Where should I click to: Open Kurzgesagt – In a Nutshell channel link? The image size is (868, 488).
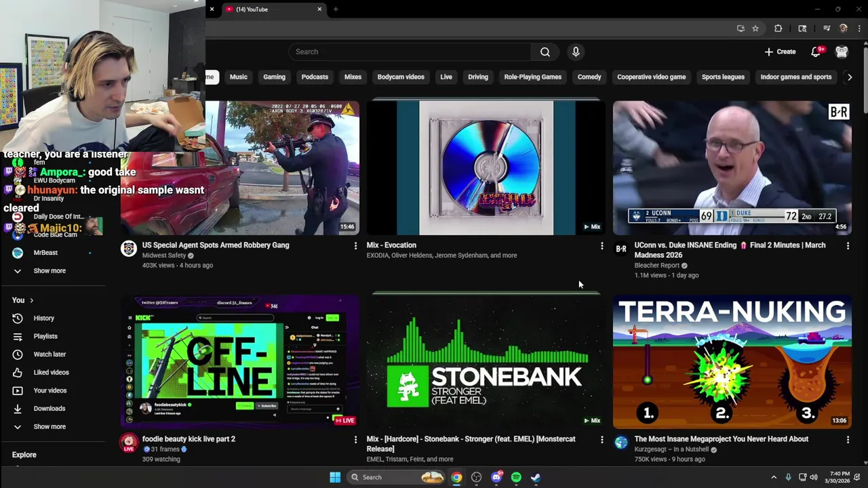(x=671, y=449)
